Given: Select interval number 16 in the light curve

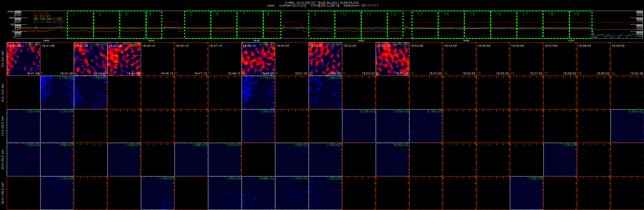Looking at the screenshot, I should pos(504,25).
